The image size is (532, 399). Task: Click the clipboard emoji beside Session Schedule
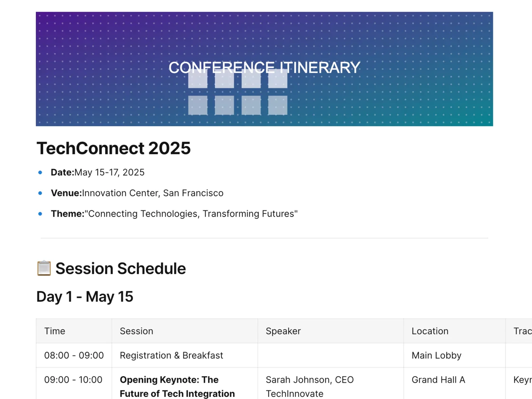(44, 268)
